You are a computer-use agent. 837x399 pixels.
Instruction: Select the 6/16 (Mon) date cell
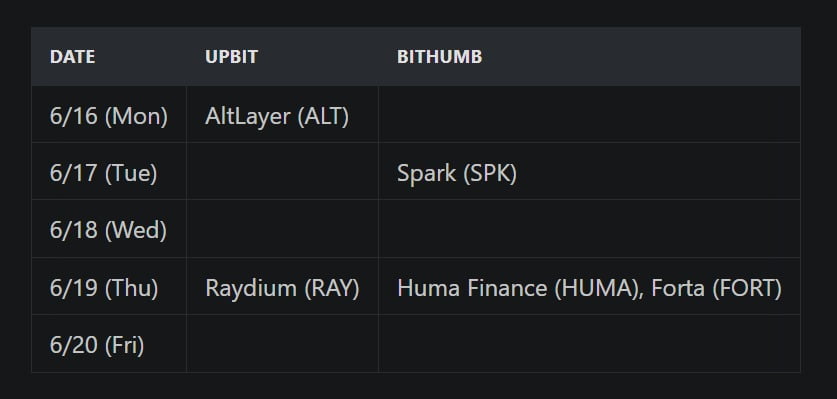(109, 115)
